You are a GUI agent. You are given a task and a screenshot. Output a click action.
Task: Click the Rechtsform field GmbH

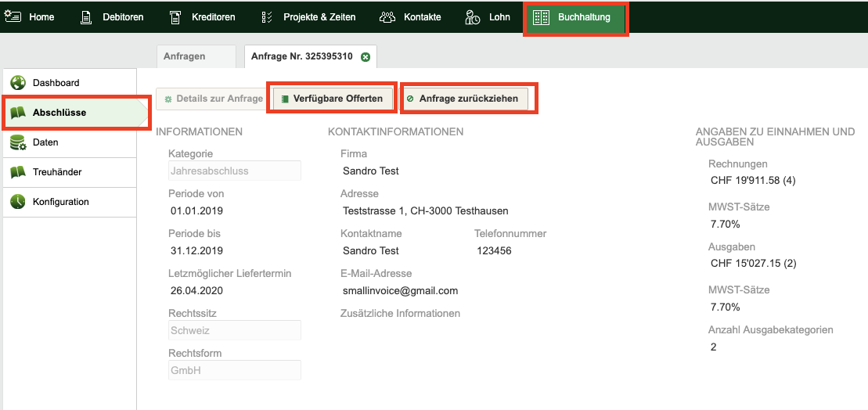point(235,370)
